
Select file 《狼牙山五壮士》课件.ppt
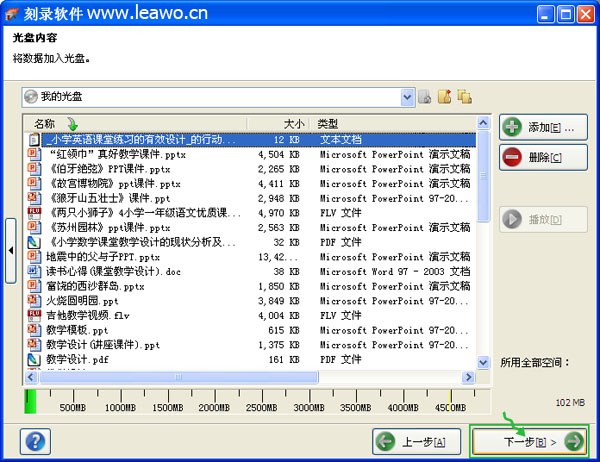(x=251, y=198)
